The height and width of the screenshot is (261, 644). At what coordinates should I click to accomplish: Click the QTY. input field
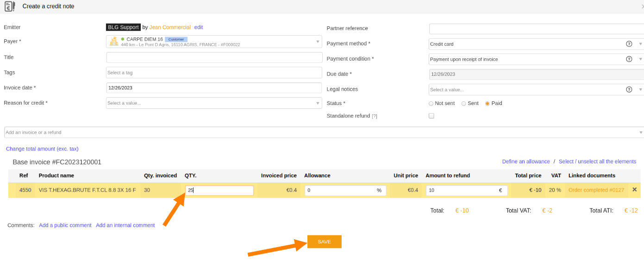[x=219, y=190]
